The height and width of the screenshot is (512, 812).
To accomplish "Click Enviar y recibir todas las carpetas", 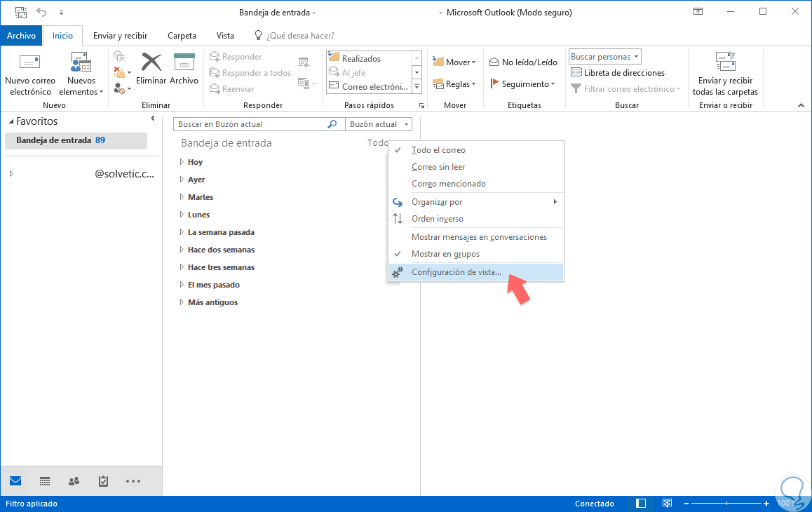I will 725,74.
